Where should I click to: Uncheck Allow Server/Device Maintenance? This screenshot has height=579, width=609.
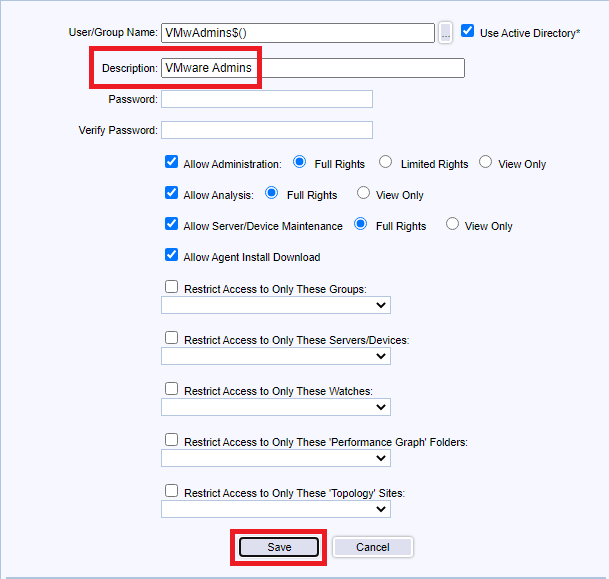click(171, 225)
